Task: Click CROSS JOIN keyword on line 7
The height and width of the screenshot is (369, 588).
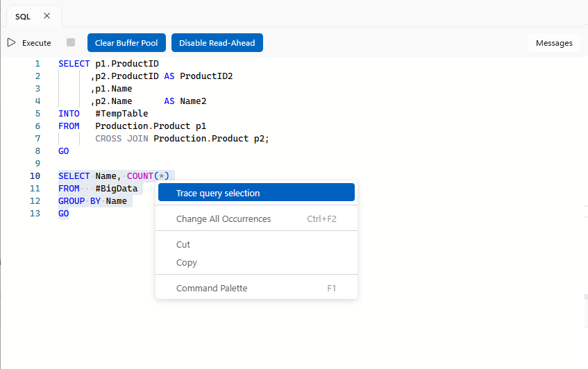Action: pyautogui.click(x=121, y=139)
